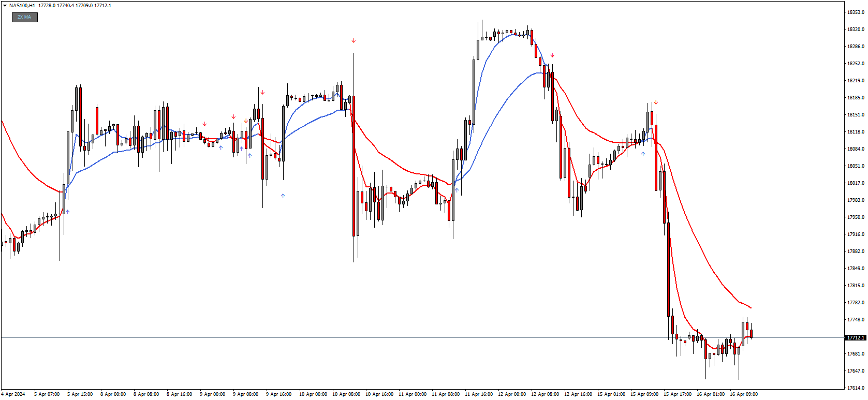
Task: Click the 11 Apr 00:00 time label
Action: (412, 394)
